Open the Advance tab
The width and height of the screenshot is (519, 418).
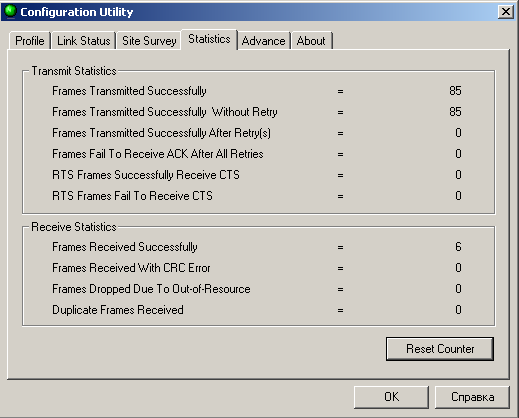(263, 41)
